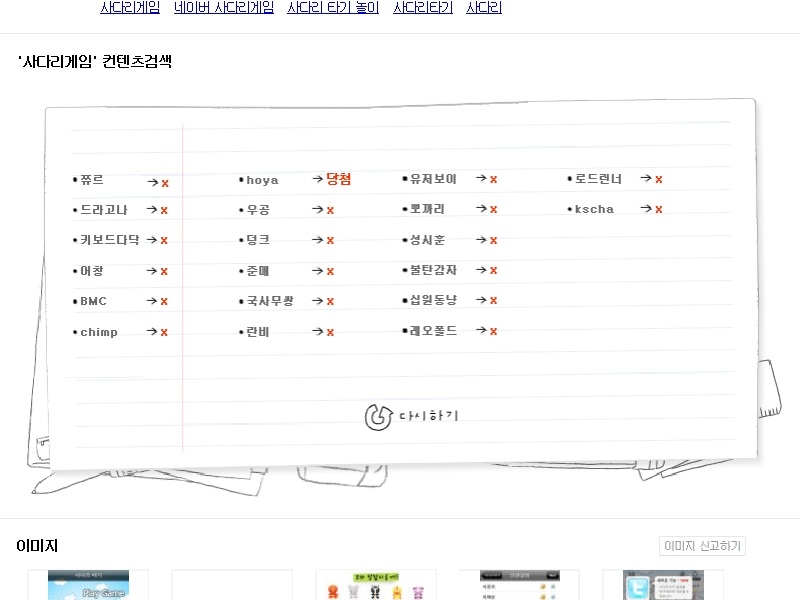The image size is (800, 600).
Task: Open the thumbnail showing the Twitter bird
Action: tap(663, 585)
